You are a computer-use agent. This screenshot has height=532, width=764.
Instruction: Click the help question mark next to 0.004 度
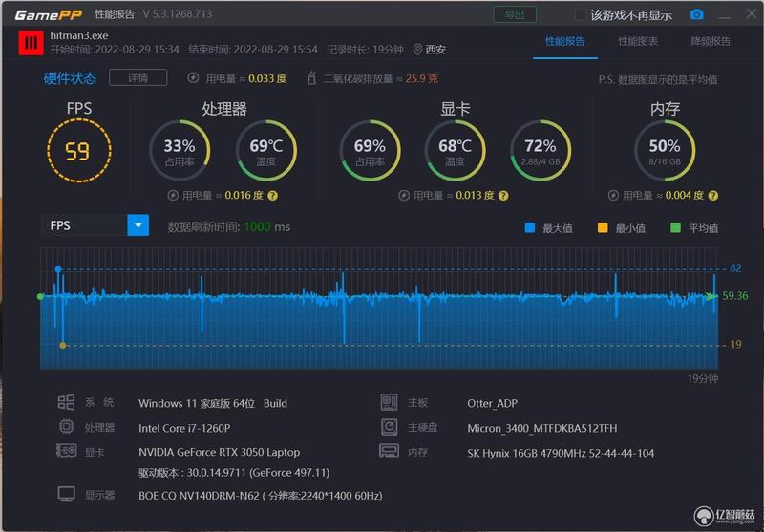712,196
